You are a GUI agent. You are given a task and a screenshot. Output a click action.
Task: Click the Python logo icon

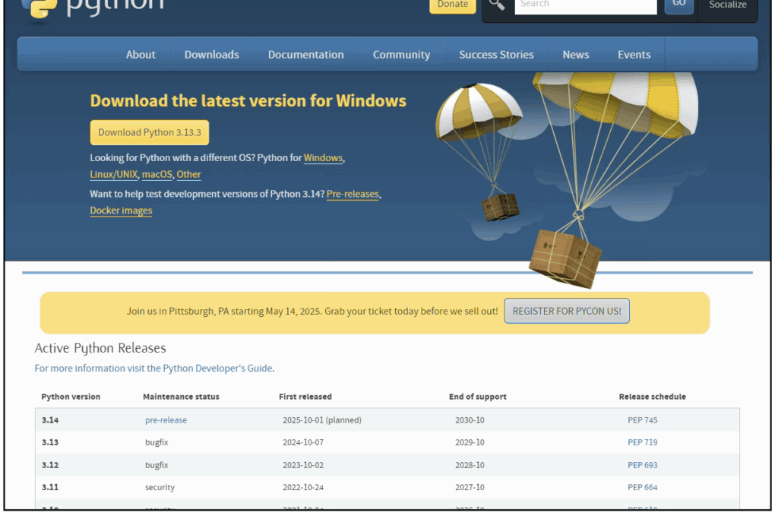coord(38,6)
